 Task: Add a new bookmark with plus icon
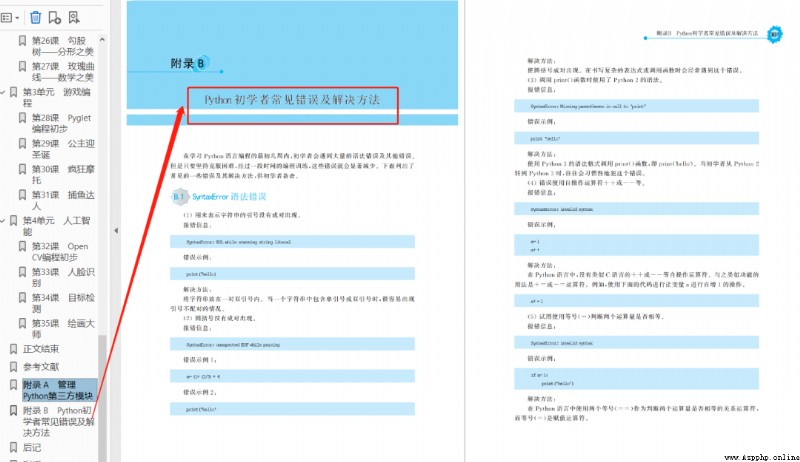tap(55, 17)
